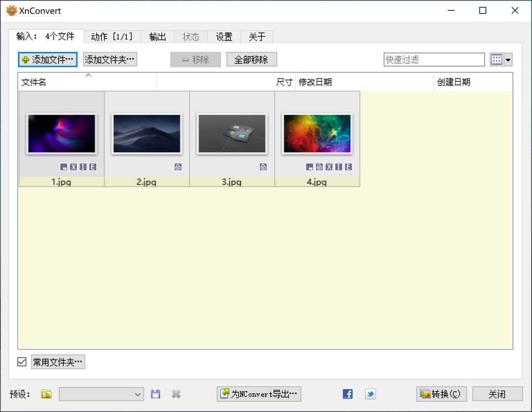Switch to the 输出 tab

point(158,37)
